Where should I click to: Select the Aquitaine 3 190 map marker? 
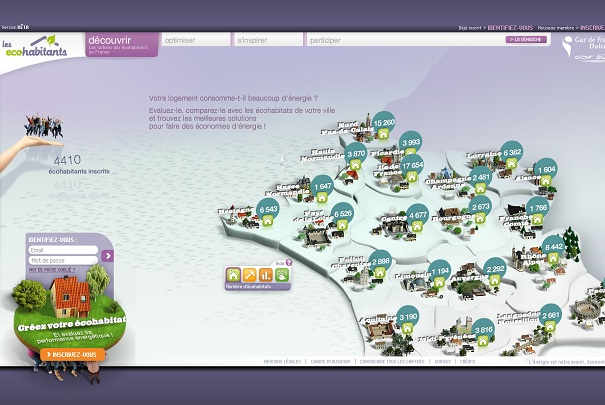408,317
